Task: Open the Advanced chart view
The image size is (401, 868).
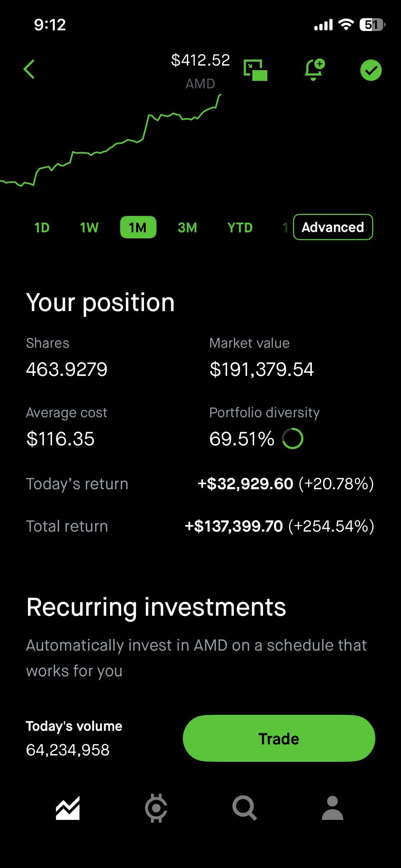Action: click(333, 227)
